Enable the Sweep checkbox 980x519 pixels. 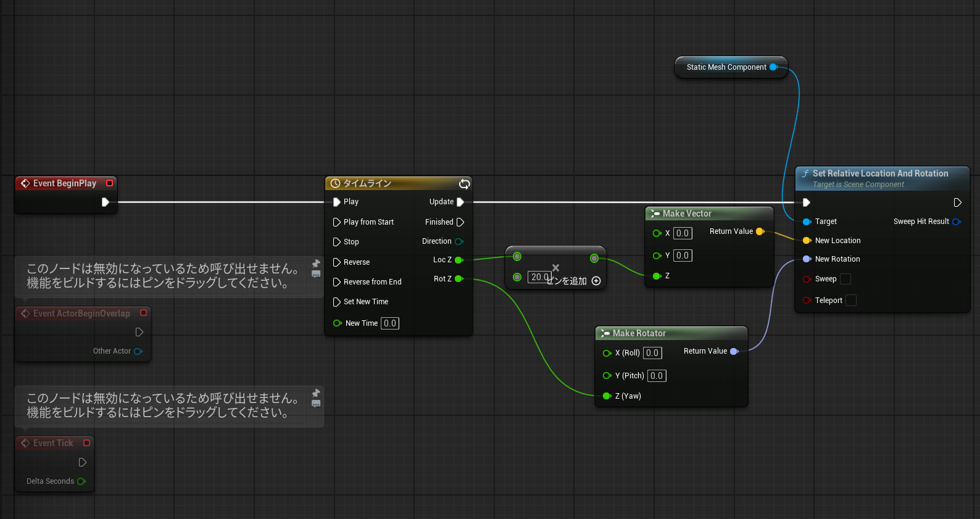pos(845,279)
